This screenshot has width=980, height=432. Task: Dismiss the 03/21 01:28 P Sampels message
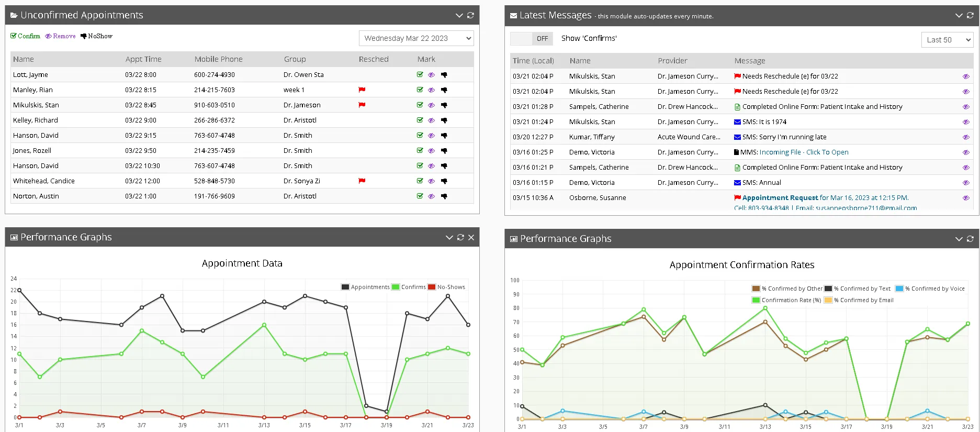(x=966, y=107)
